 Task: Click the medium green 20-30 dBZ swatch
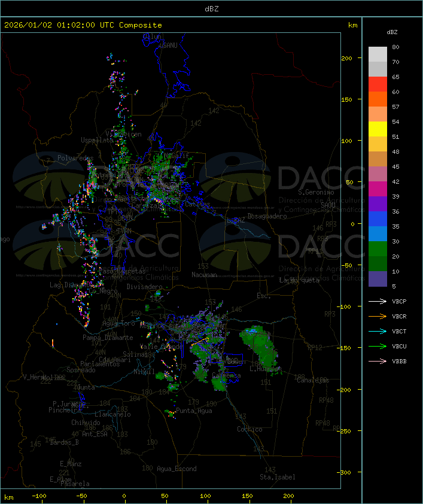tap(378, 248)
